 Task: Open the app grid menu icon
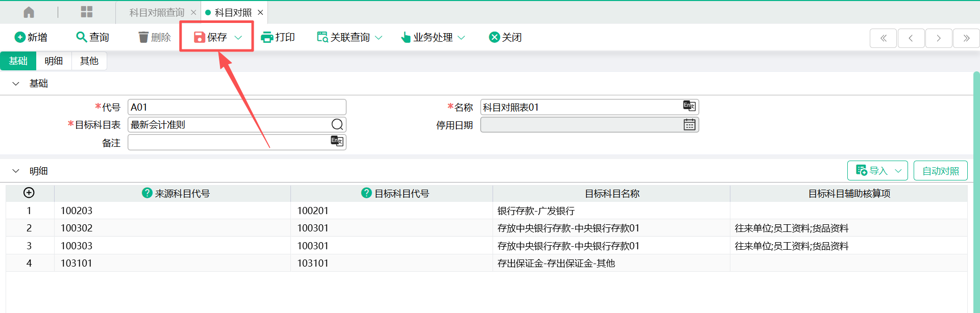[87, 12]
